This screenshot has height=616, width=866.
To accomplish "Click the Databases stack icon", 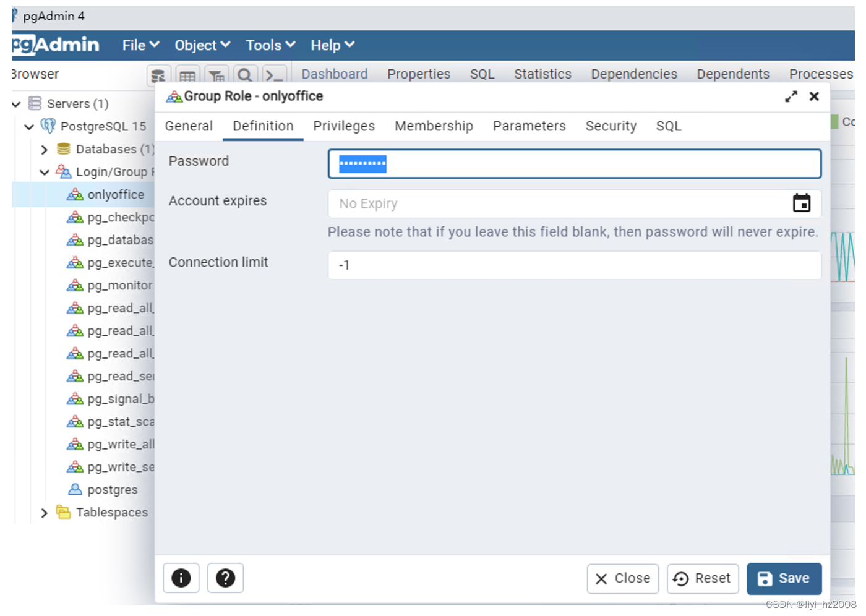I will point(63,149).
